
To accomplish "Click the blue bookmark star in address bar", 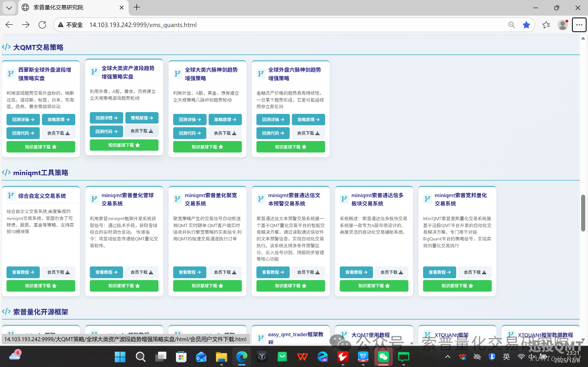I will 526,25.
